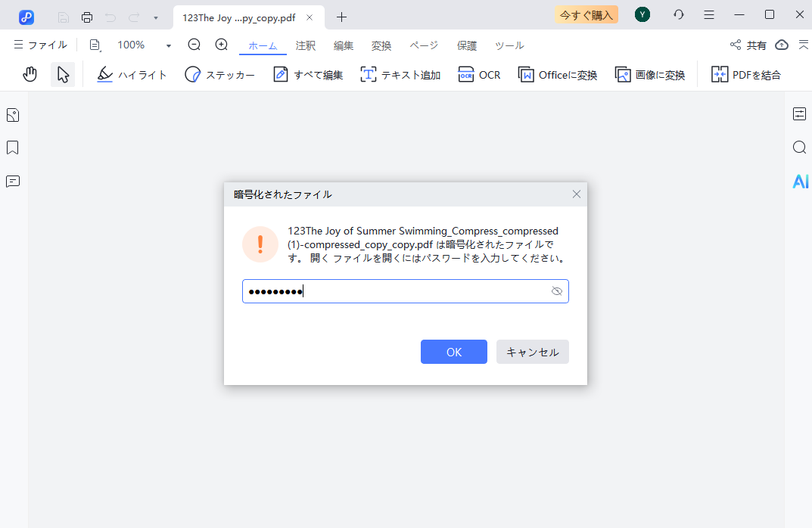Open the ハイライト (highlight) tool

pos(132,74)
